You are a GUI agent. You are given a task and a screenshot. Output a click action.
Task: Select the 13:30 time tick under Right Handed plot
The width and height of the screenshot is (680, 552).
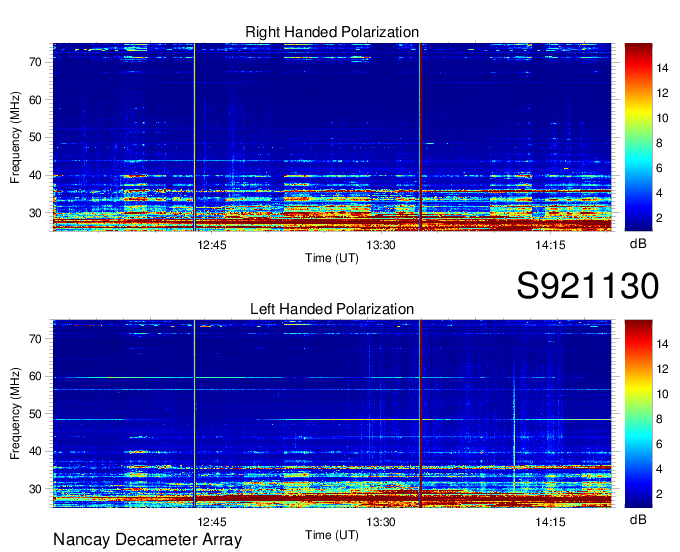click(381, 245)
